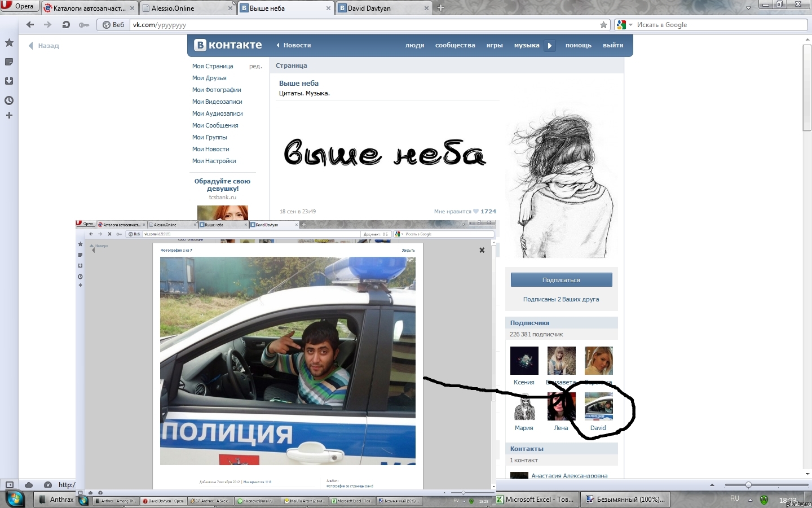
Task: Open the Opera main menu button
Action: pos(19,6)
